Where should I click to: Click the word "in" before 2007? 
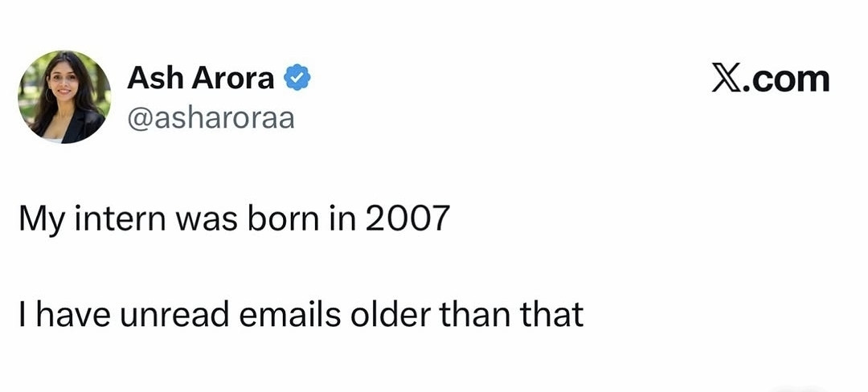(338, 219)
